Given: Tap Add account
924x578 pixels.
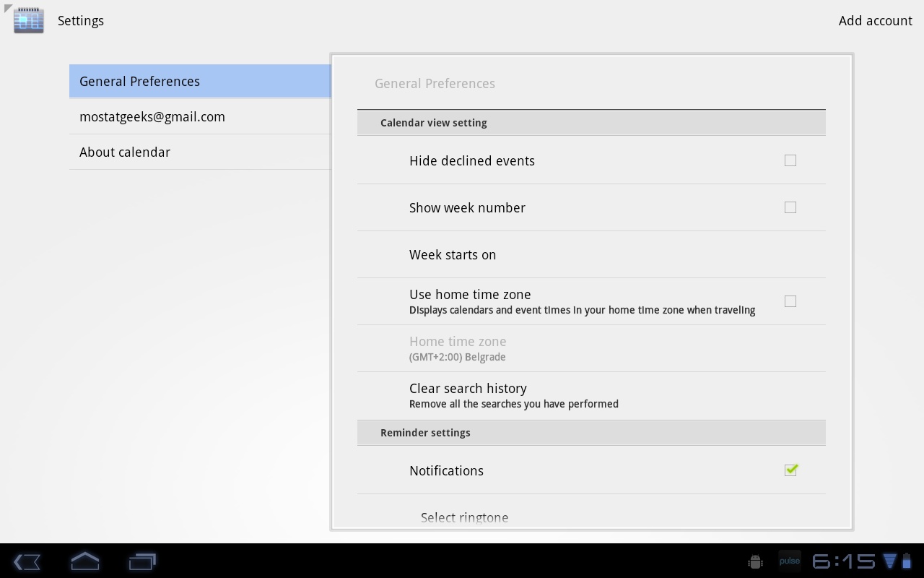Looking at the screenshot, I should 875,20.
